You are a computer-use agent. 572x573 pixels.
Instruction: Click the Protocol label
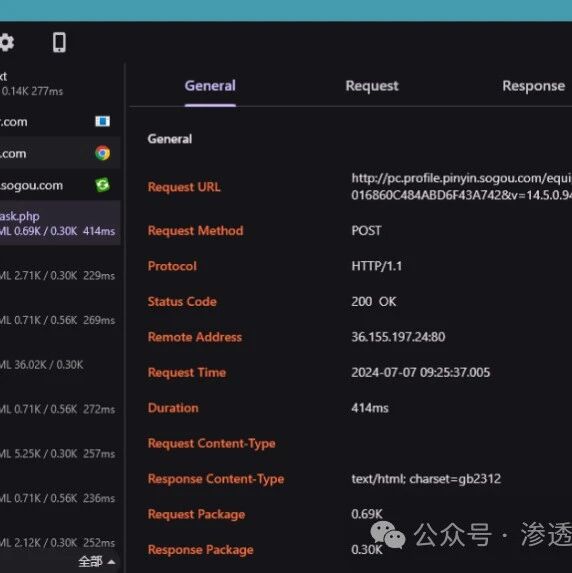[172, 266]
